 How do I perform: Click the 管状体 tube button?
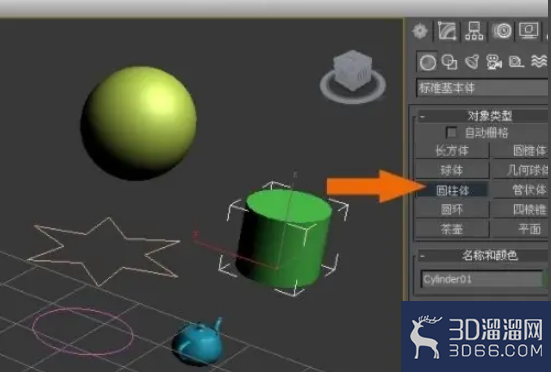(521, 190)
